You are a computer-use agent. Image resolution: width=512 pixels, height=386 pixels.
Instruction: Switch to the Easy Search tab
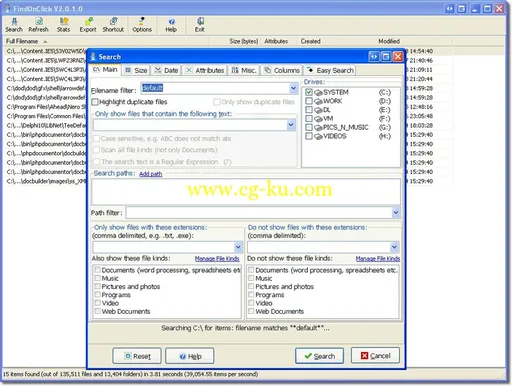tap(330, 70)
